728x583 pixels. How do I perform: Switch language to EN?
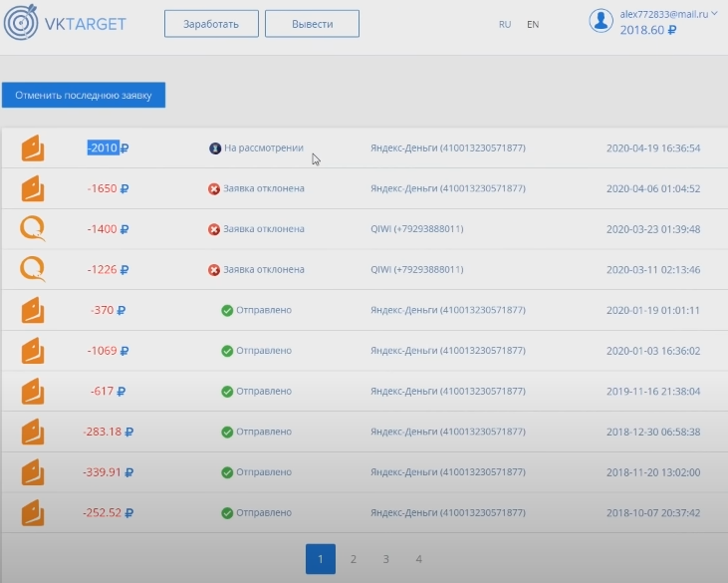click(x=533, y=24)
